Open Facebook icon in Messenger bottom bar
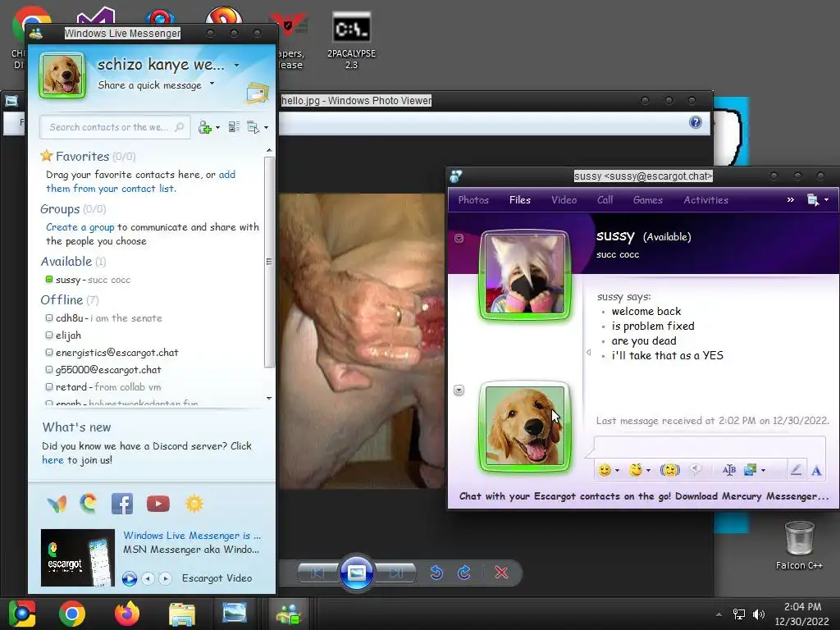 122,504
